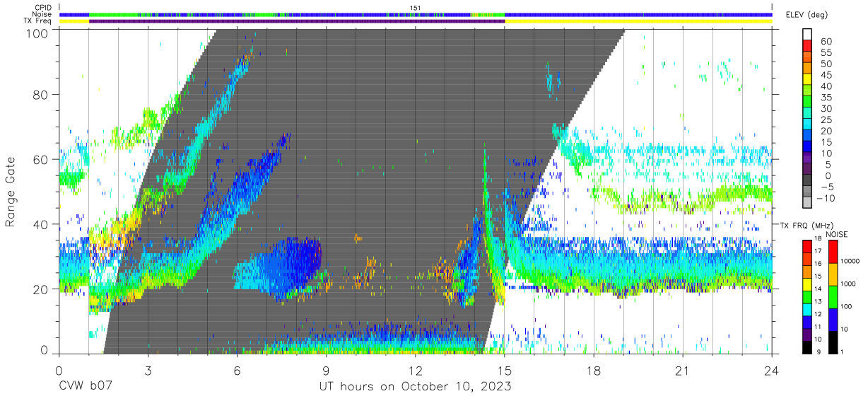Click the 30 label on ELEV scale
This screenshot has height=401, width=868.
[x=826, y=108]
